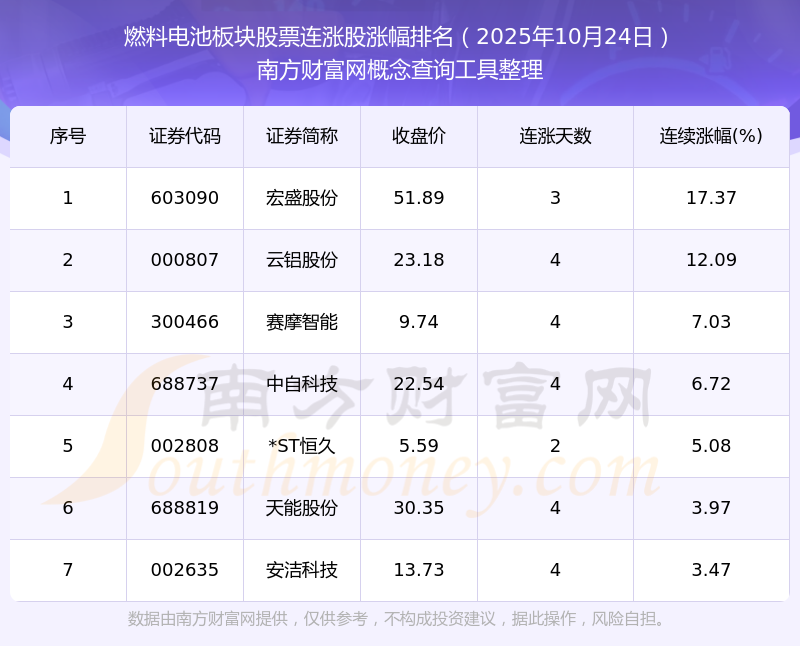The width and height of the screenshot is (800, 646).
Task: Click the 连续涨幅(%) column header
Action: click(711, 136)
